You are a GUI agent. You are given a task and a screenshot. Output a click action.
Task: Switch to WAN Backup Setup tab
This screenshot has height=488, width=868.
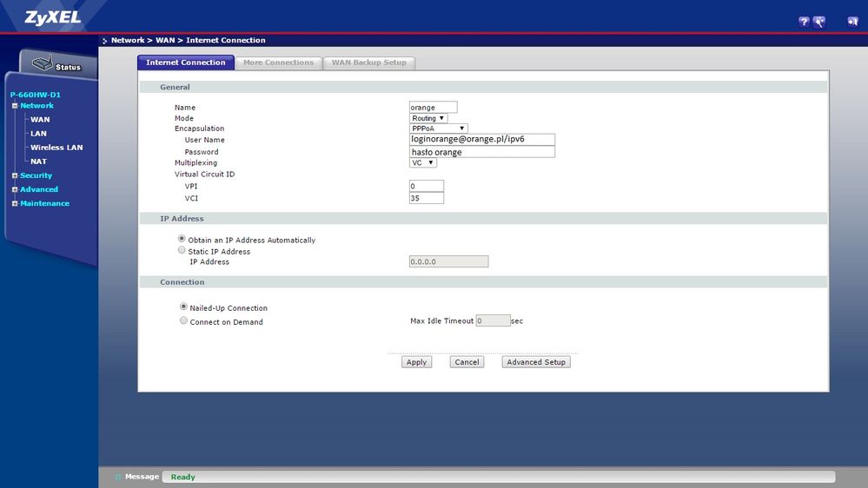point(368,63)
